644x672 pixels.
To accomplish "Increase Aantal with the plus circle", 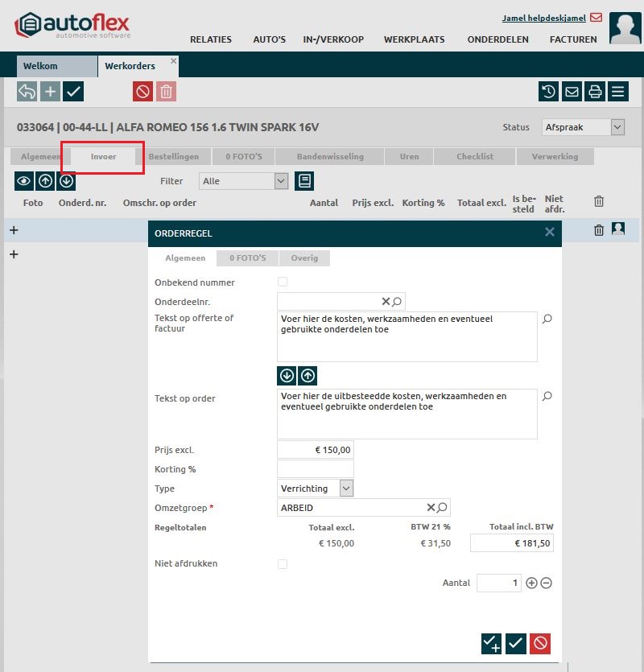I will (531, 583).
